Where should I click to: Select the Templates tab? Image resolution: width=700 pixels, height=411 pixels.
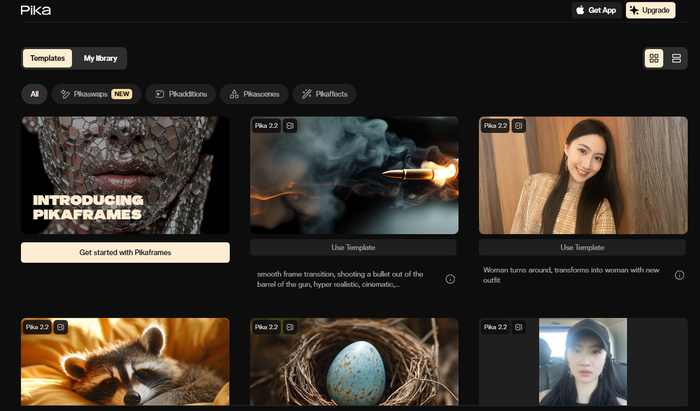click(x=47, y=58)
